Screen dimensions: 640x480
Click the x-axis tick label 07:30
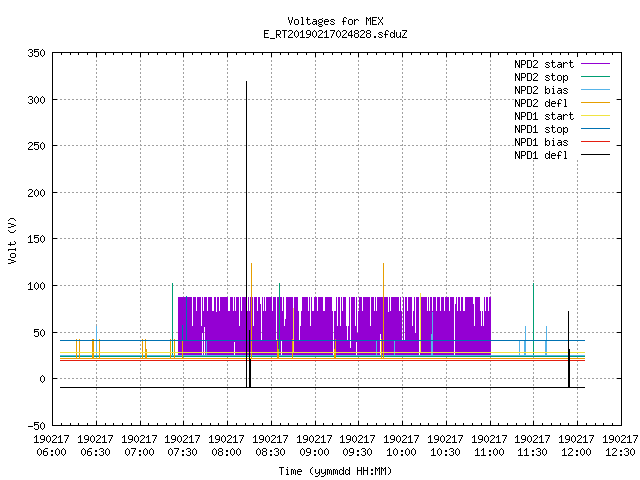pyautogui.click(x=182, y=452)
